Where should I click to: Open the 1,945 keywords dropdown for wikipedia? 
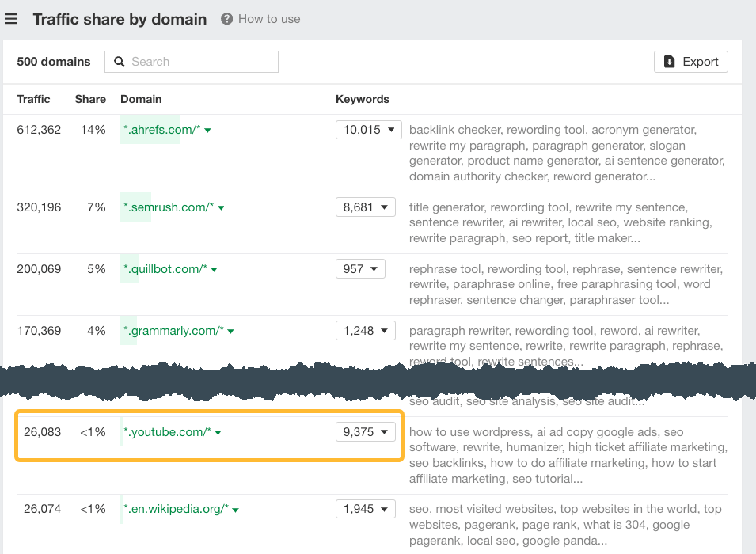click(x=365, y=509)
